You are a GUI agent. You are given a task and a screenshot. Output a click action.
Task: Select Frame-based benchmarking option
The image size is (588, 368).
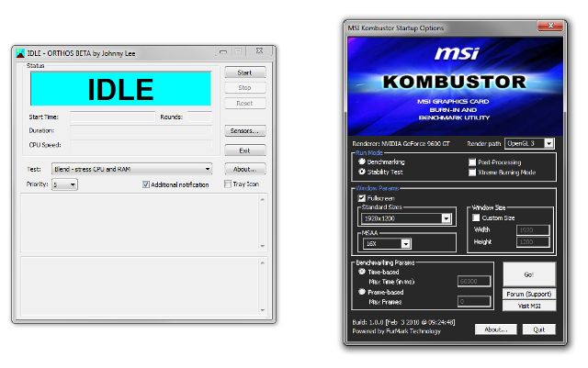(x=361, y=292)
